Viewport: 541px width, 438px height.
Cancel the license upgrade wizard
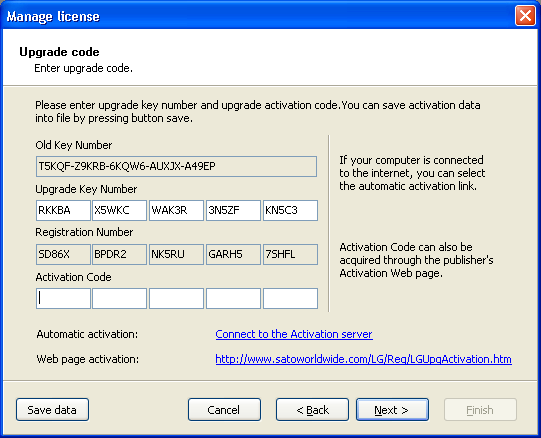tap(224, 410)
